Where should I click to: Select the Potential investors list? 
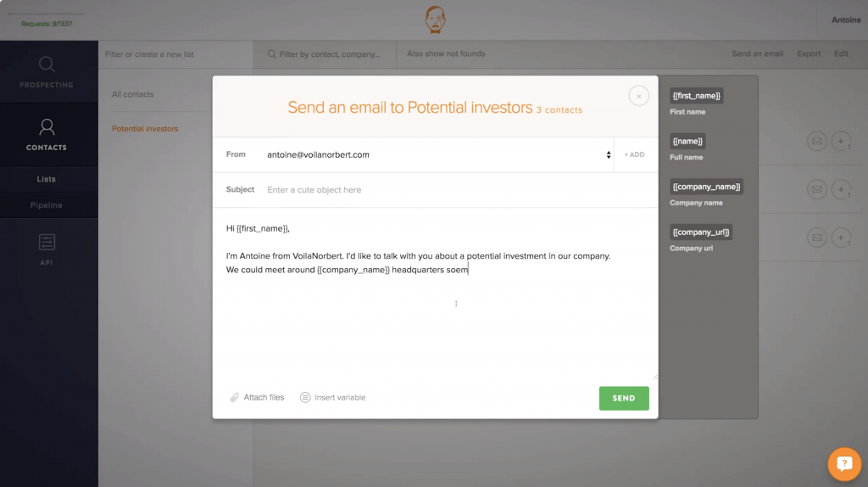tap(145, 128)
